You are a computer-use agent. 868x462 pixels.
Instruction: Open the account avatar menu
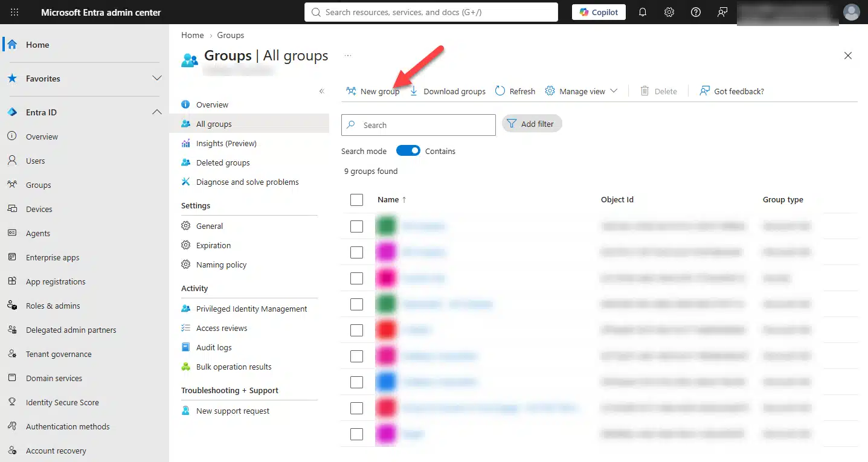click(x=852, y=12)
